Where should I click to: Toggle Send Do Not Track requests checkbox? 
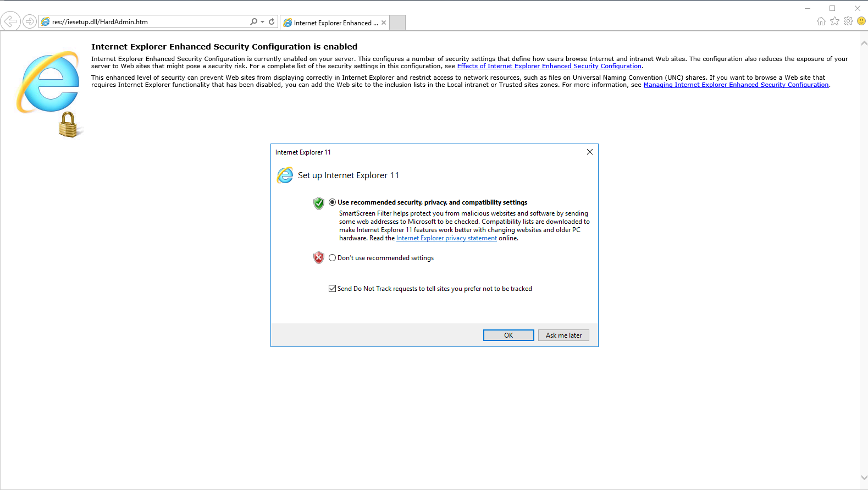point(332,289)
